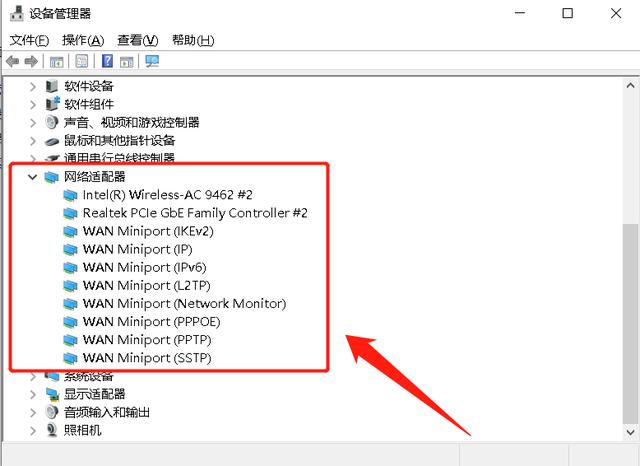Viewport: 640px width, 466px height.
Task: Expand 声音、视频和游戏控制器 category
Action: [33, 122]
